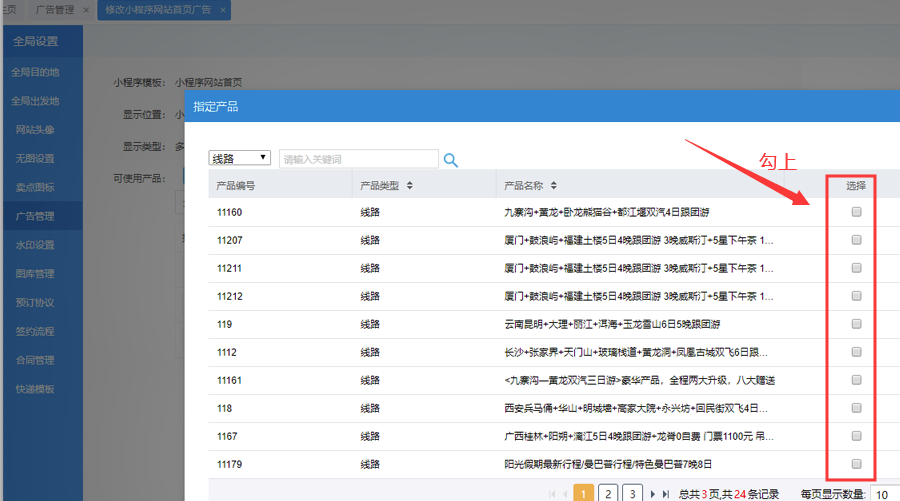Sort by 产品类型 column arrows
The image size is (900, 501).
[x=410, y=186]
